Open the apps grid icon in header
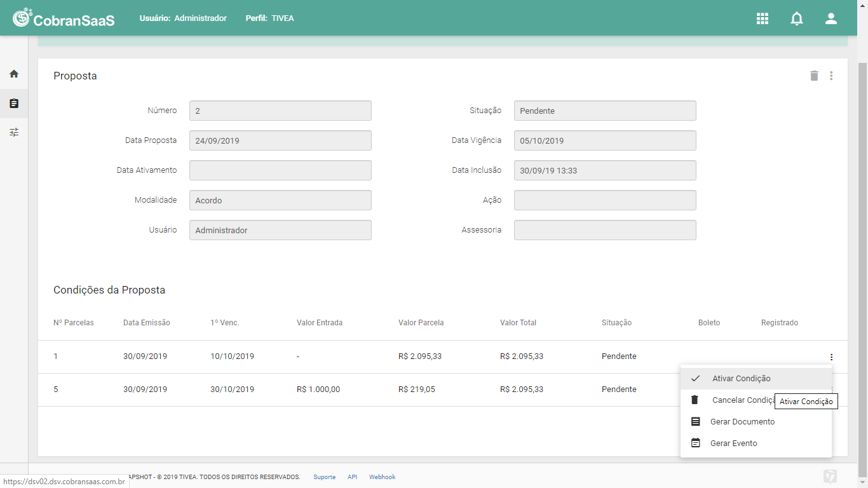Image resolution: width=868 pixels, height=488 pixels. tap(763, 18)
